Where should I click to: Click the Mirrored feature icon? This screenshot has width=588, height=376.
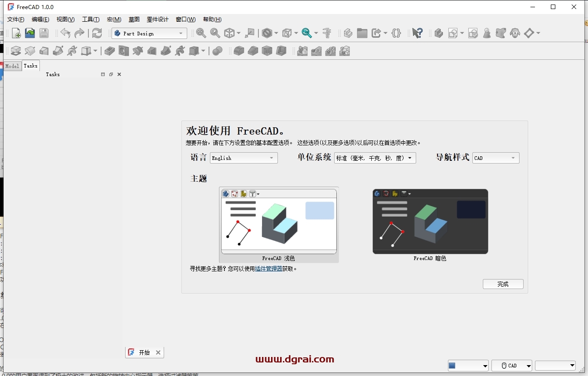pyautogui.click(x=302, y=51)
